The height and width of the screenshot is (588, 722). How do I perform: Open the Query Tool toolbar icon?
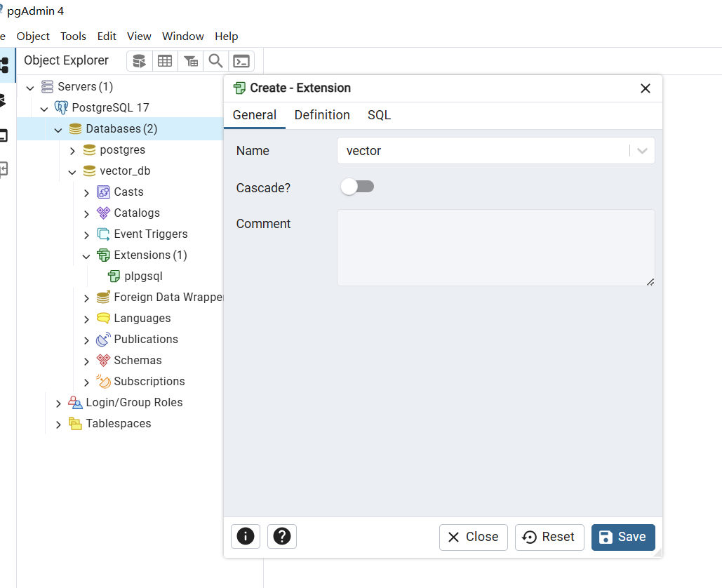[139, 61]
